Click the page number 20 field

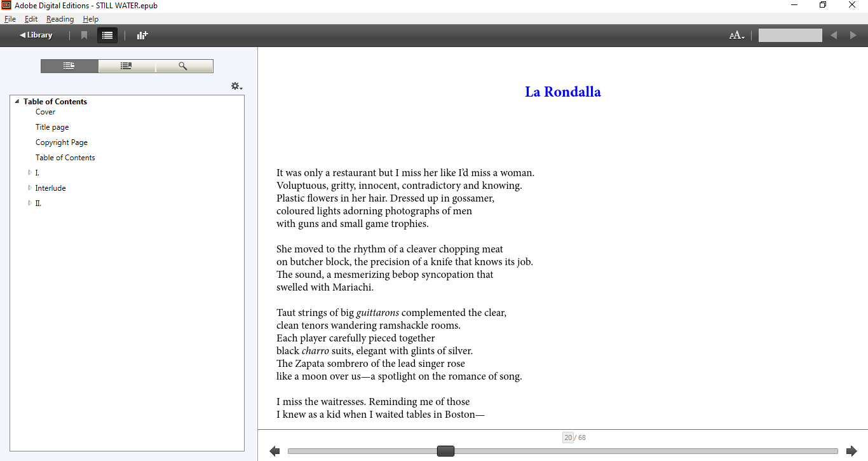click(x=568, y=437)
